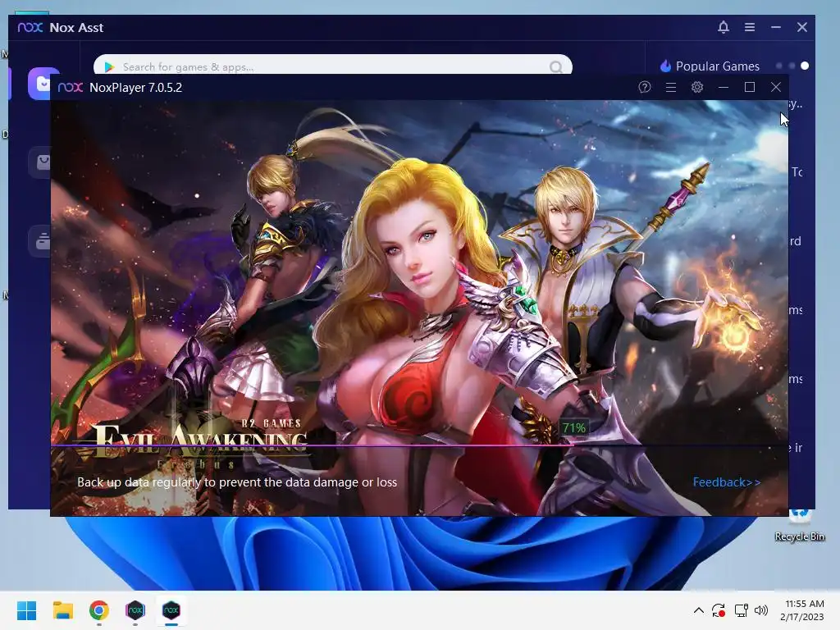Open NoxPlayer settings gear icon

[x=697, y=87]
